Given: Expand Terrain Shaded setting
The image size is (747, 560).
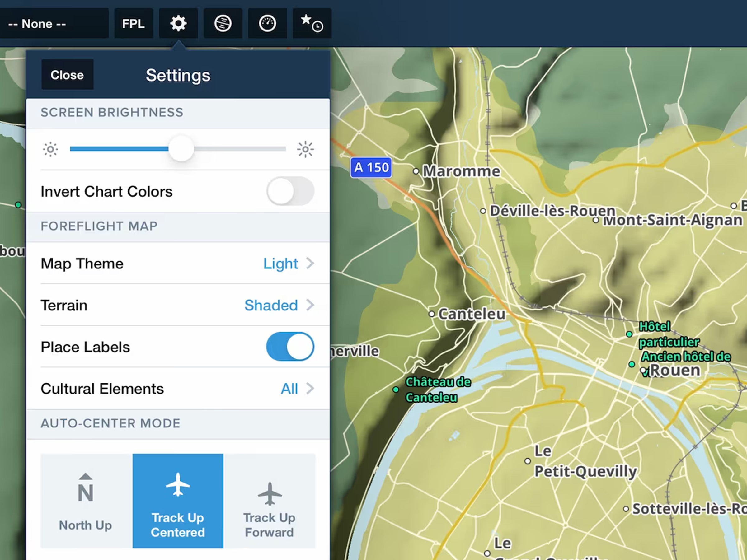Looking at the screenshot, I should click(279, 306).
